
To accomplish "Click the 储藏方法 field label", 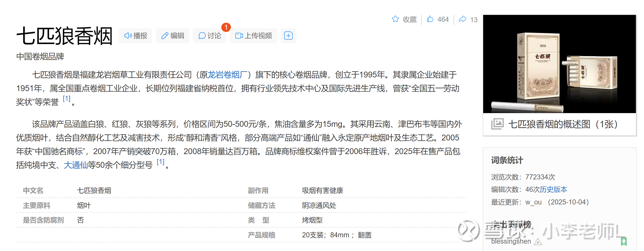I will pyautogui.click(x=262, y=205).
